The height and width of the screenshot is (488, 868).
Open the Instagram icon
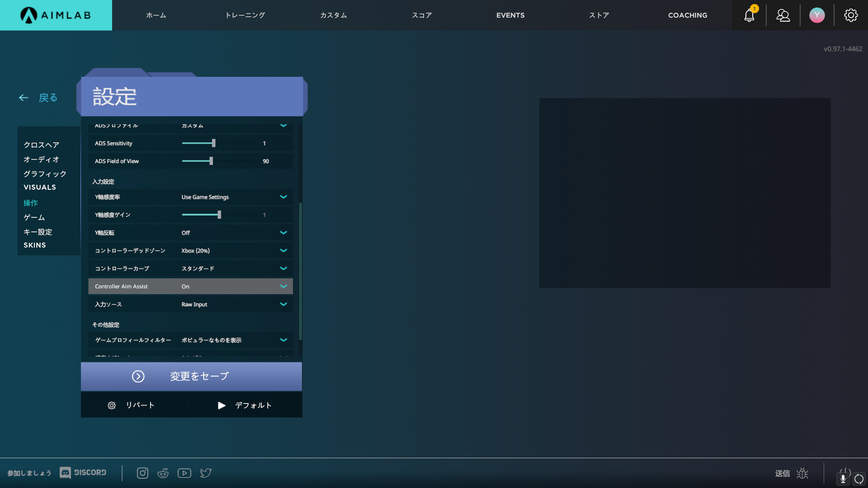(142, 473)
